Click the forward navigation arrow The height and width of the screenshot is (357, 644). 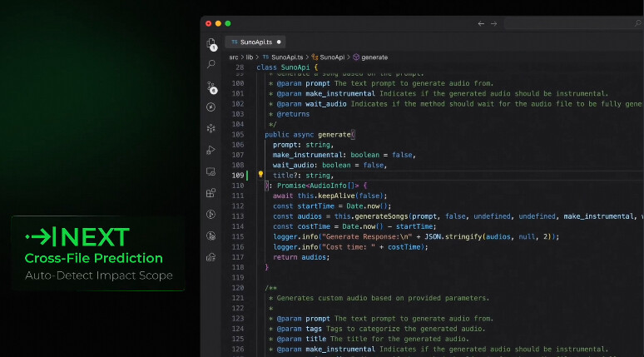494,23
